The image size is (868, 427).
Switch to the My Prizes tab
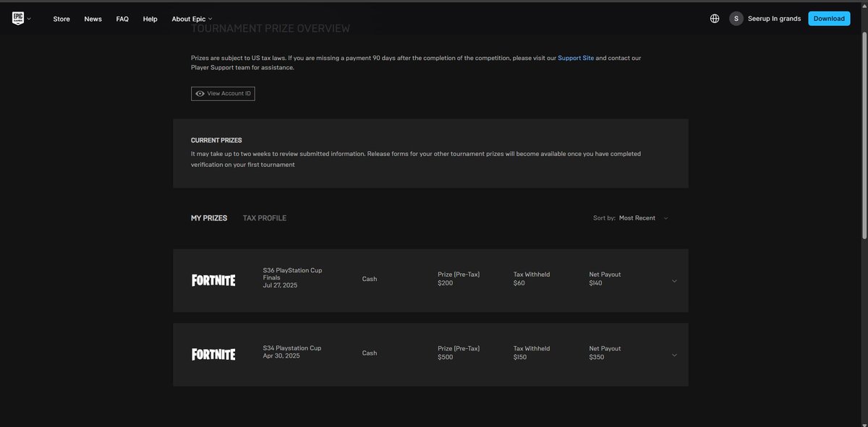pyautogui.click(x=209, y=218)
